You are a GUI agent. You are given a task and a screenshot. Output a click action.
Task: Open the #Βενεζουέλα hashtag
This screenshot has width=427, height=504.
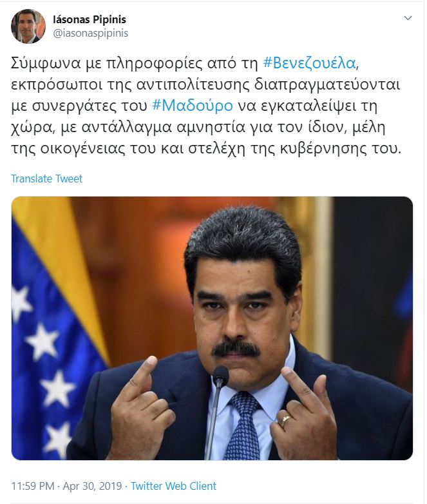[x=309, y=63]
